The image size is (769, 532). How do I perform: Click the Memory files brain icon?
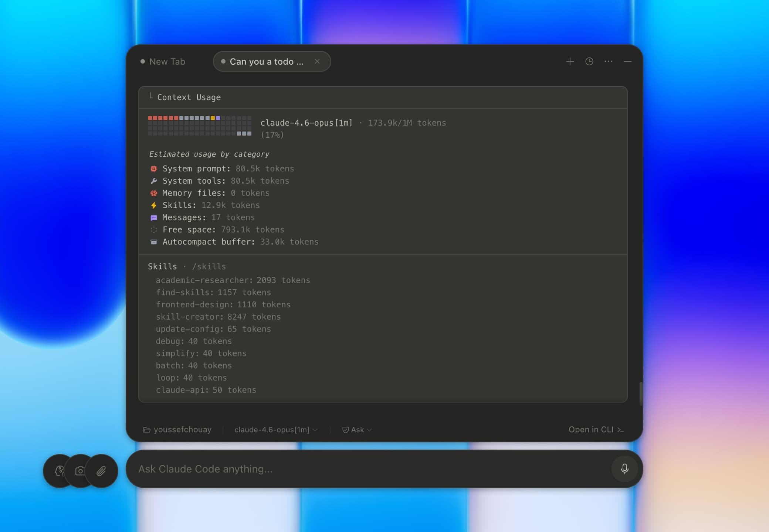click(x=154, y=193)
